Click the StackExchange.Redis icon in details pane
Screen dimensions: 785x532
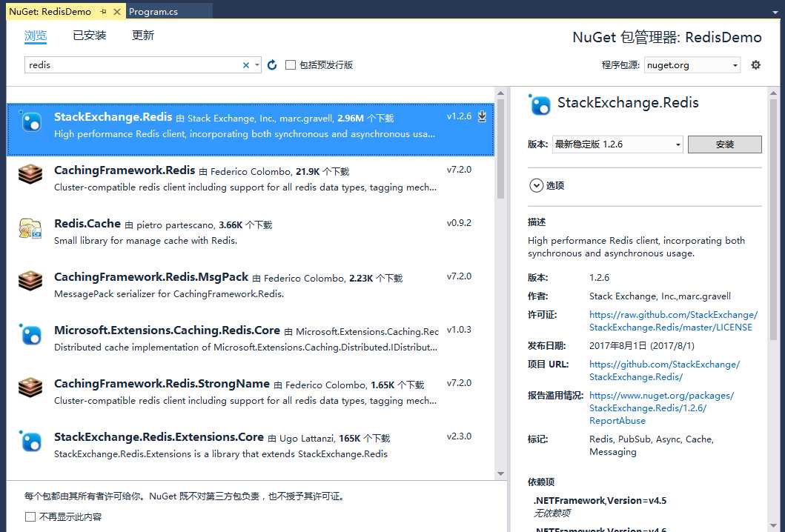539,104
